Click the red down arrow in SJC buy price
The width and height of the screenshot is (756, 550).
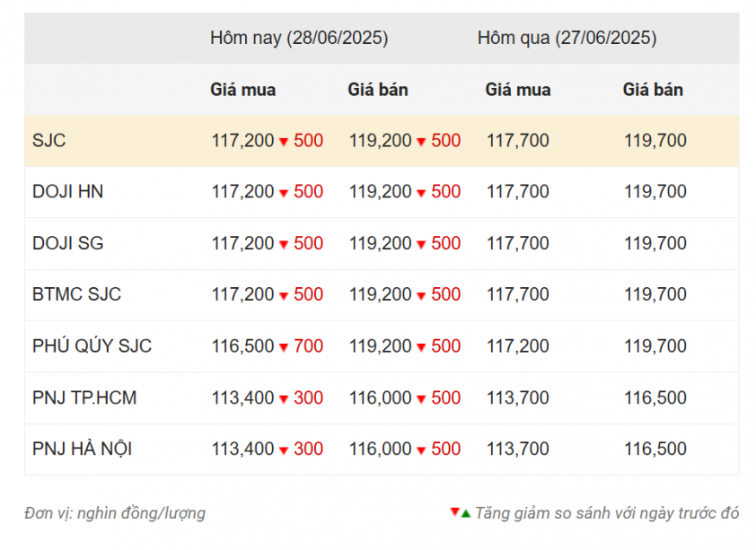point(284,142)
